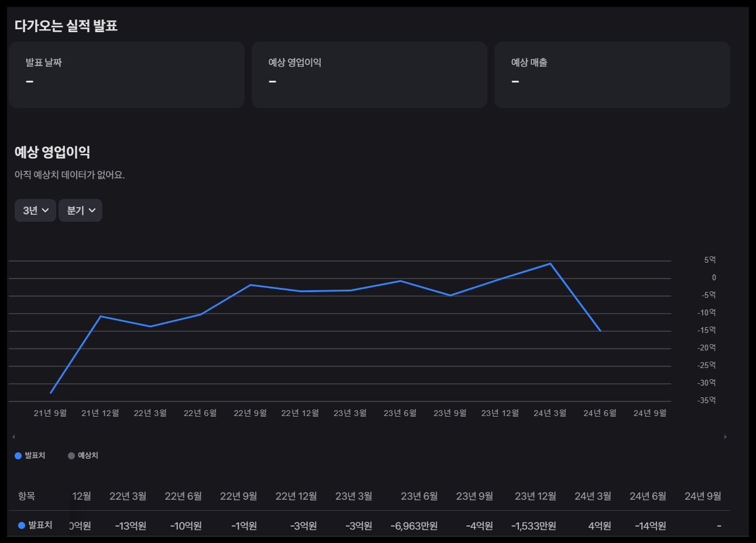Click the 항목 table header

point(26,496)
